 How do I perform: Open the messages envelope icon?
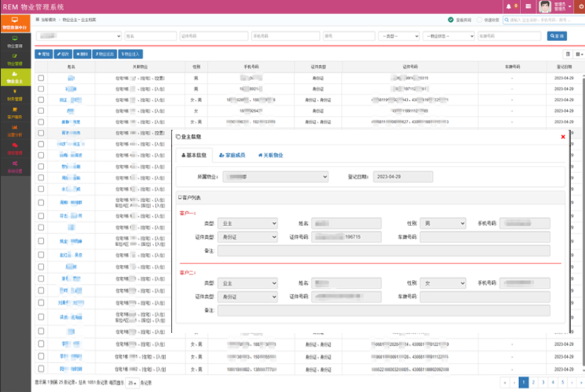[x=528, y=6]
